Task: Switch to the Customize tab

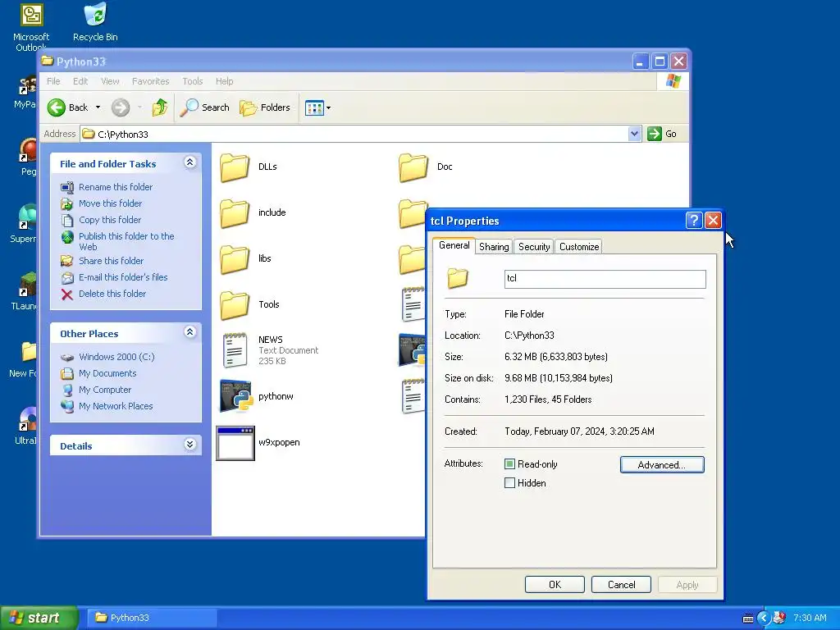Action: [x=579, y=246]
